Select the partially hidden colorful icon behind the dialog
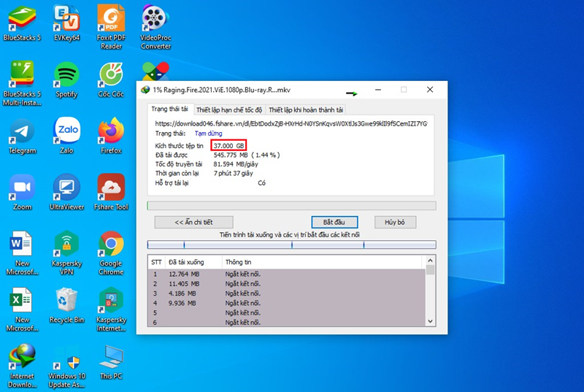 tap(155, 71)
